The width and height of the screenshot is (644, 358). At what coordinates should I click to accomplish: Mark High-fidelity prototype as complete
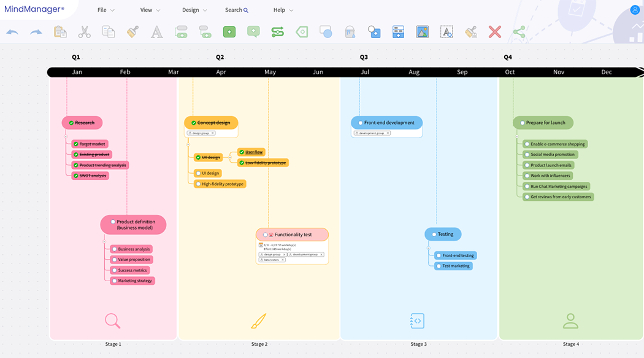(198, 184)
